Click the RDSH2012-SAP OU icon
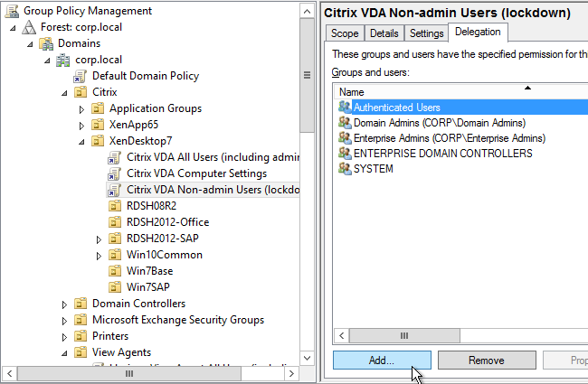Image resolution: width=588 pixels, height=384 pixels. pyautogui.click(x=115, y=239)
